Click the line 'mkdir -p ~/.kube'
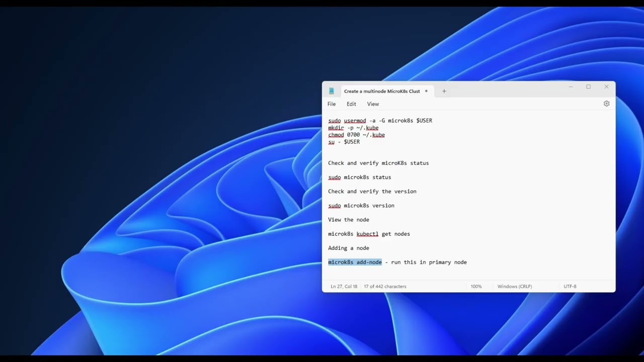 click(x=353, y=128)
